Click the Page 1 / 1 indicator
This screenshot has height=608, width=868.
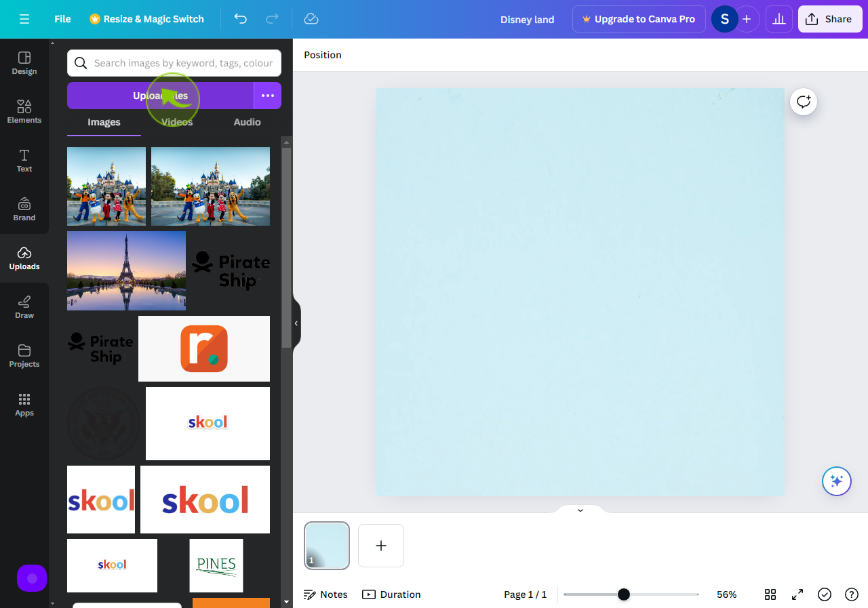coord(525,594)
